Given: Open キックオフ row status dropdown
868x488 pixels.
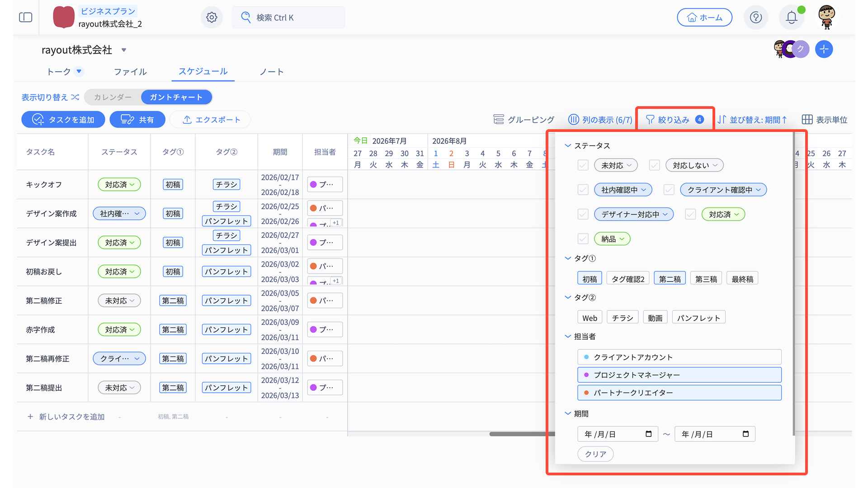Looking at the screenshot, I should click(119, 185).
